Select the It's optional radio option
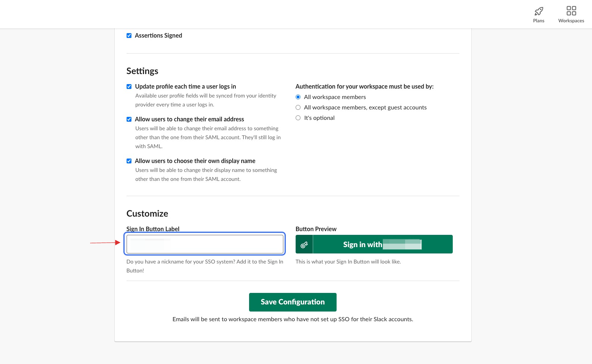Viewport: 592px width, 364px height. point(298,118)
